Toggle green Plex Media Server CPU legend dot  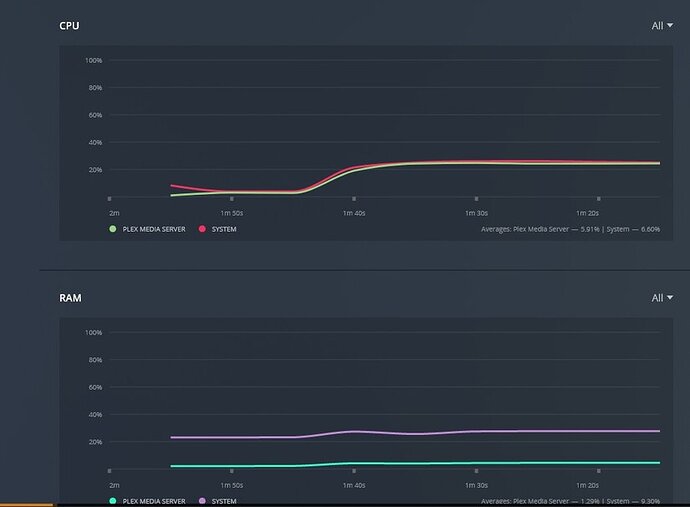[x=113, y=229]
